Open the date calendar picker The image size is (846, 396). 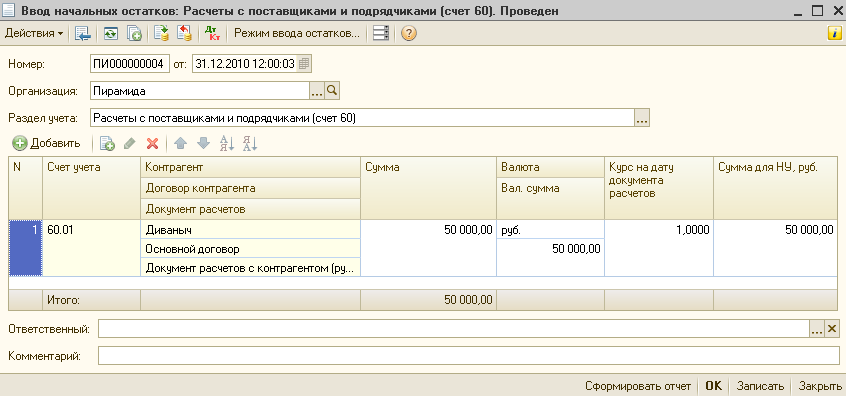coord(304,64)
